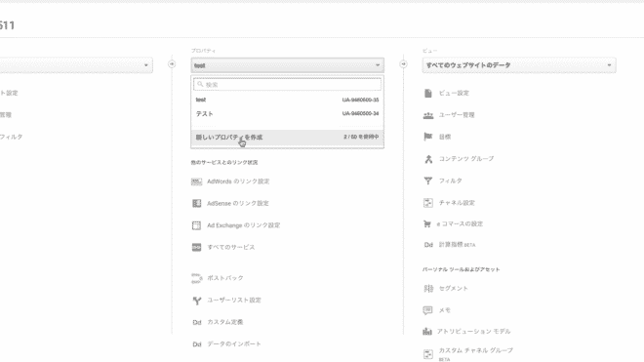Click the ビュー設定 document icon
Screen dimensions: 644x362
pyautogui.click(x=428, y=94)
